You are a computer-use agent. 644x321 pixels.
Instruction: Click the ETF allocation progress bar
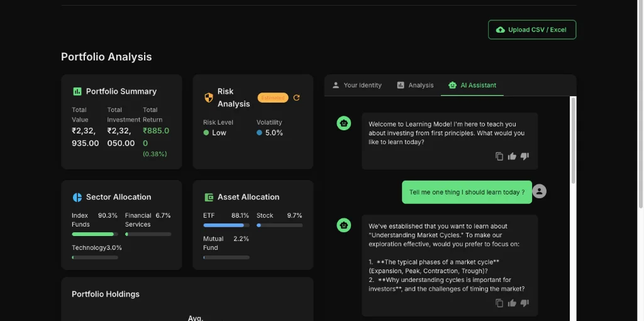[x=226, y=225]
